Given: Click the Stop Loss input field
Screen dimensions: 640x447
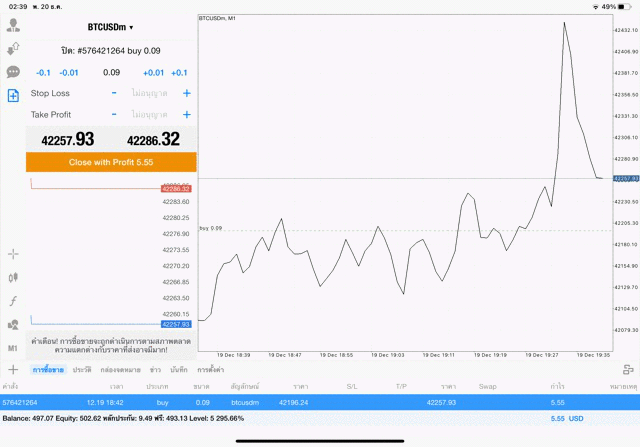Looking at the screenshot, I should point(149,93).
